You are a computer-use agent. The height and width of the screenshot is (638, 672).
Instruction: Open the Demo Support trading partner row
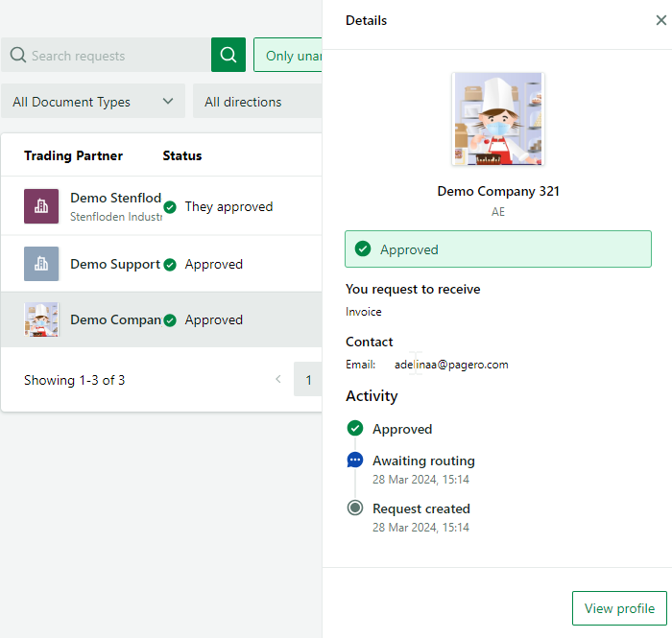tap(161, 264)
